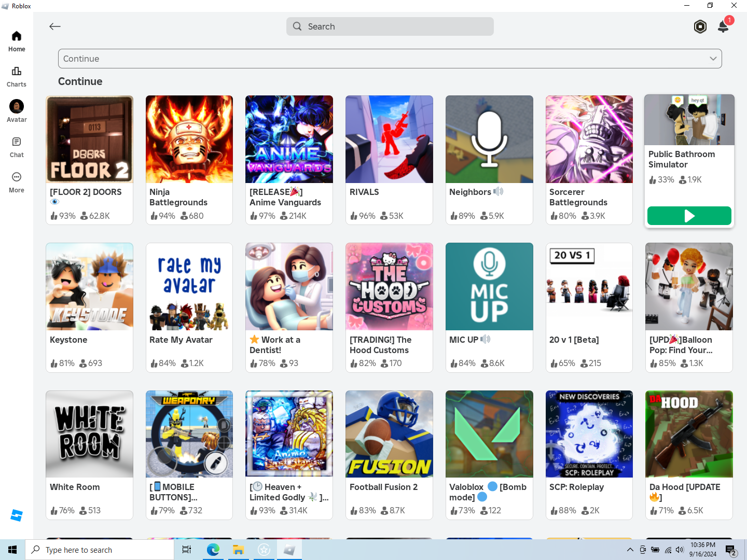Expand the Continue dropdown
747x560 pixels.
pos(390,59)
